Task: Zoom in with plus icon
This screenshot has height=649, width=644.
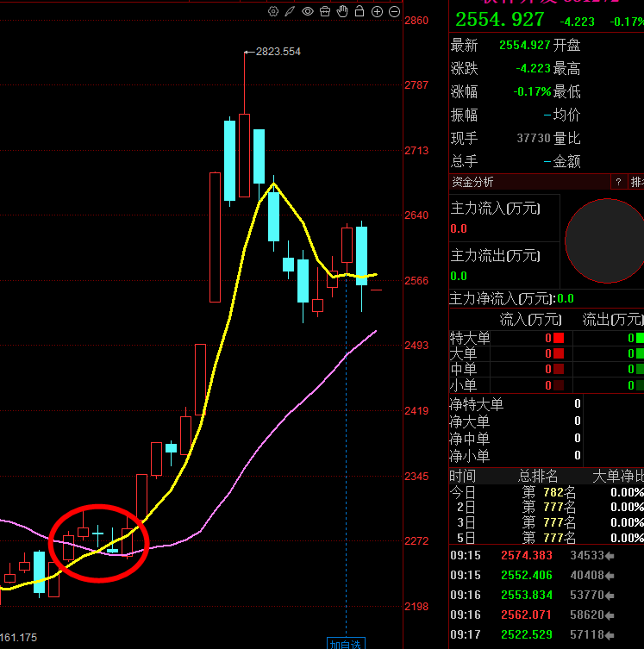Action: 377,11
